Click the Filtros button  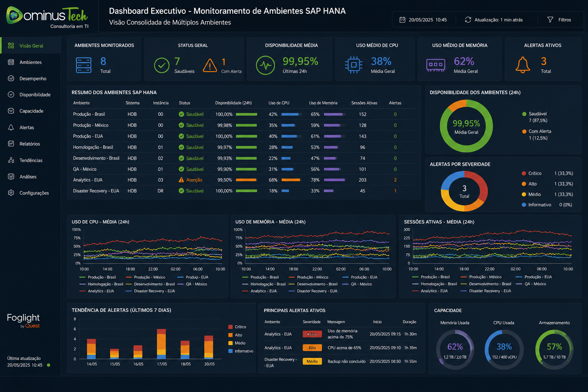click(x=559, y=20)
